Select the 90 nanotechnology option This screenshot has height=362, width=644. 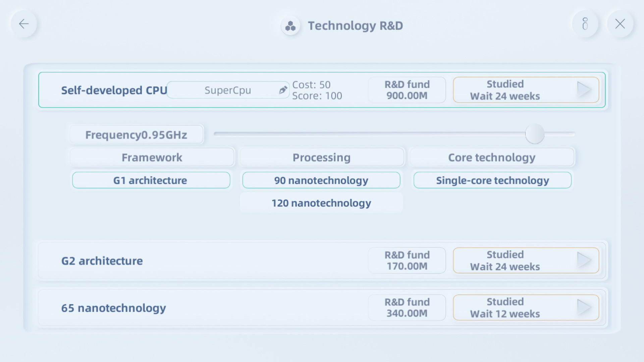pyautogui.click(x=321, y=180)
